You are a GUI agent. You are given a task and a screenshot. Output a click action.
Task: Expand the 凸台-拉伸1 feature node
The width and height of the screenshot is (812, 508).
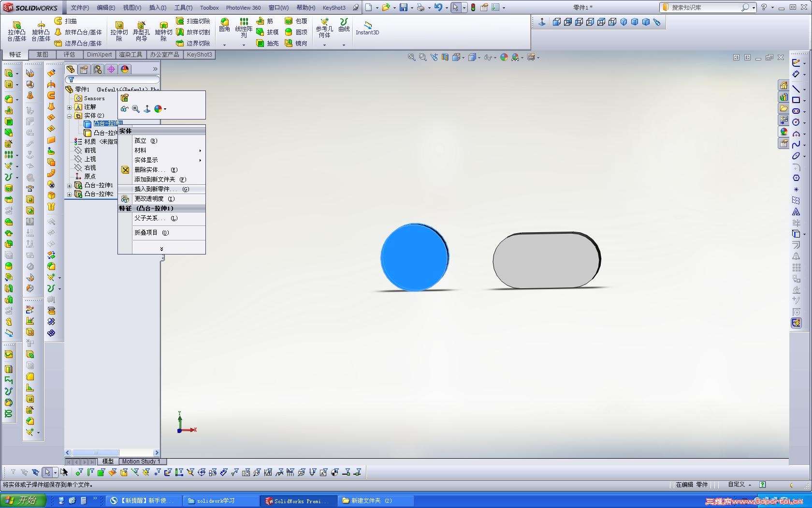point(70,186)
